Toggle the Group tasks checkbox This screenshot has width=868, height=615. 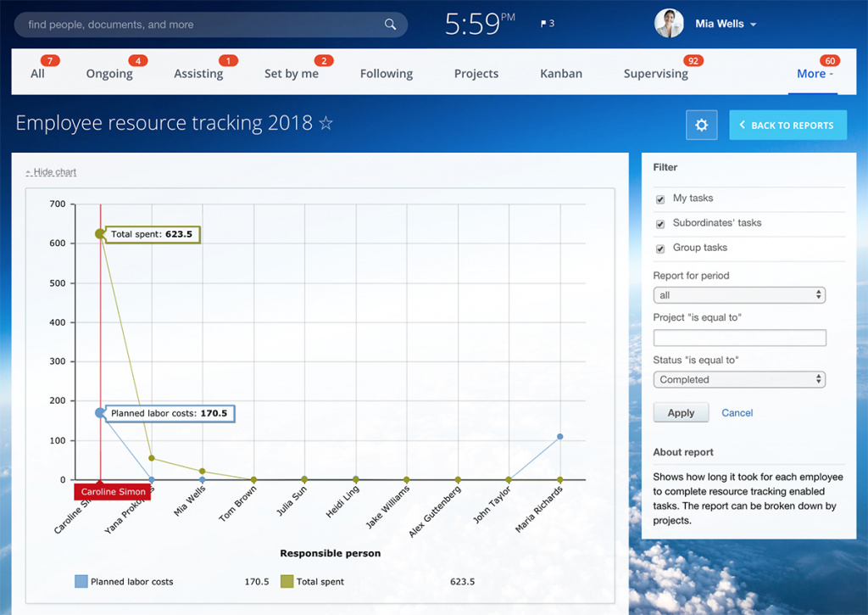point(660,249)
